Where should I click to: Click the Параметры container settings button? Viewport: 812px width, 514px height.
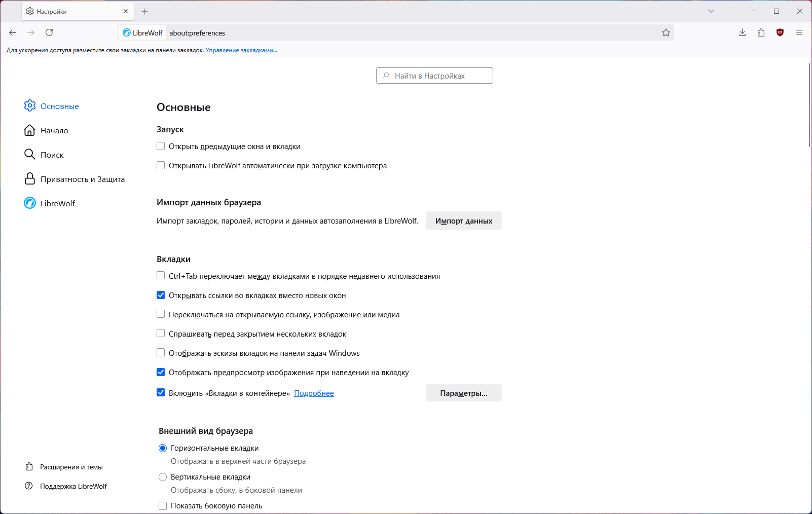(x=464, y=393)
